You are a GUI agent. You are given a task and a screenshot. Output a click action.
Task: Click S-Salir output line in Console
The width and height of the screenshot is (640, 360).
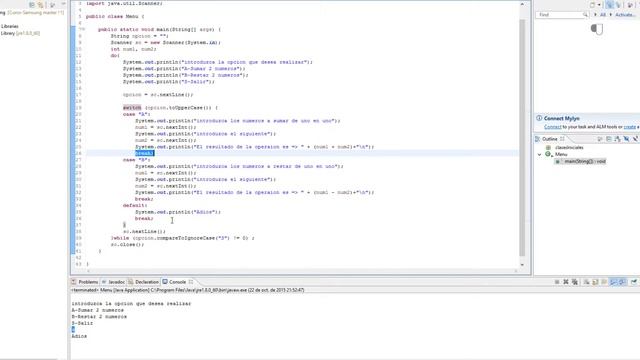point(82,323)
